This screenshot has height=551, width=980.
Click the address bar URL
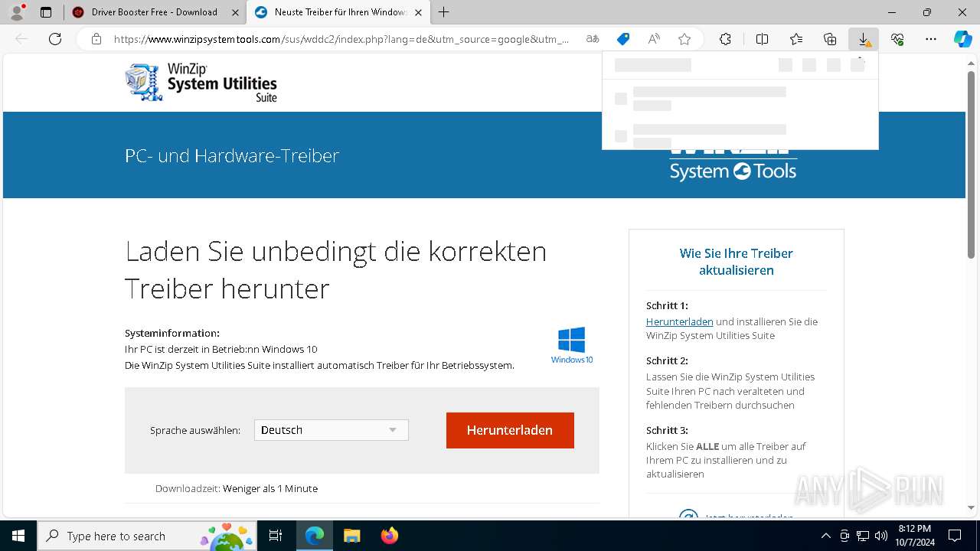[341, 39]
